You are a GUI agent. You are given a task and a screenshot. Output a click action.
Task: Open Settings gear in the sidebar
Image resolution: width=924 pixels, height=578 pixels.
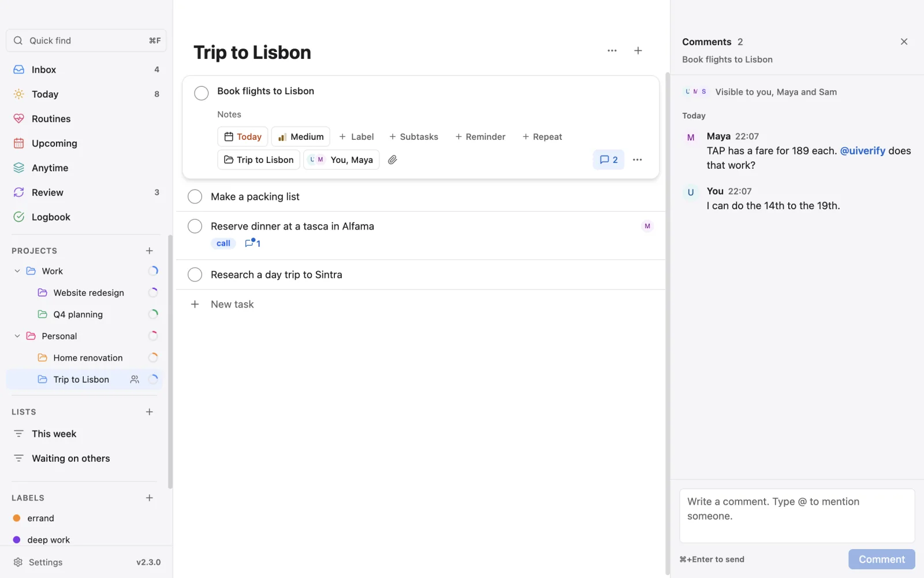[x=18, y=562]
